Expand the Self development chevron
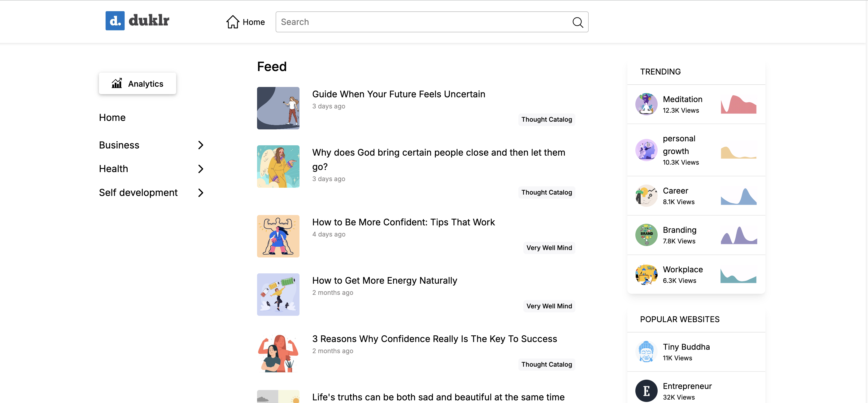The width and height of the screenshot is (868, 403). tap(201, 192)
